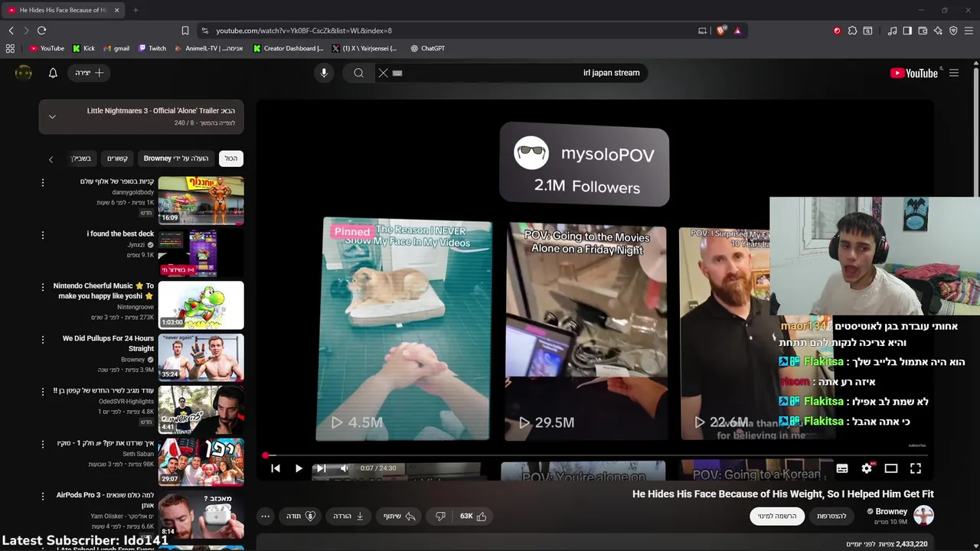Skip to the next video in playlist

pyautogui.click(x=322, y=468)
